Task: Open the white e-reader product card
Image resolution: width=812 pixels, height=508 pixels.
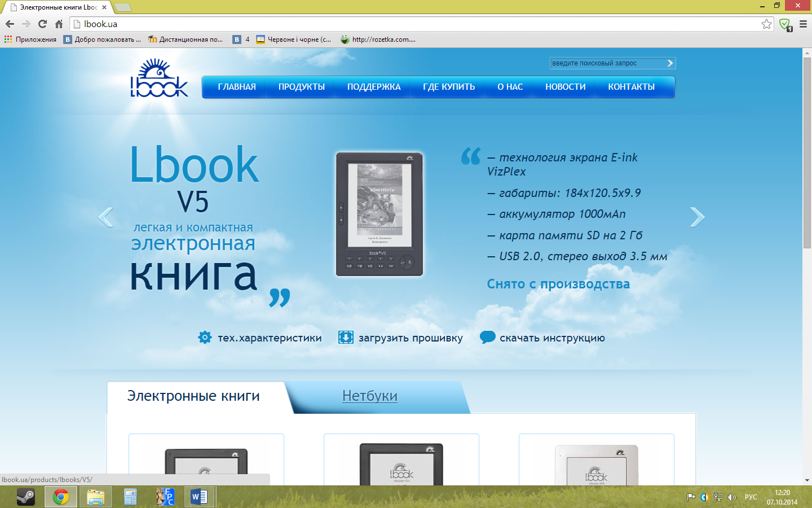Action: click(597, 459)
